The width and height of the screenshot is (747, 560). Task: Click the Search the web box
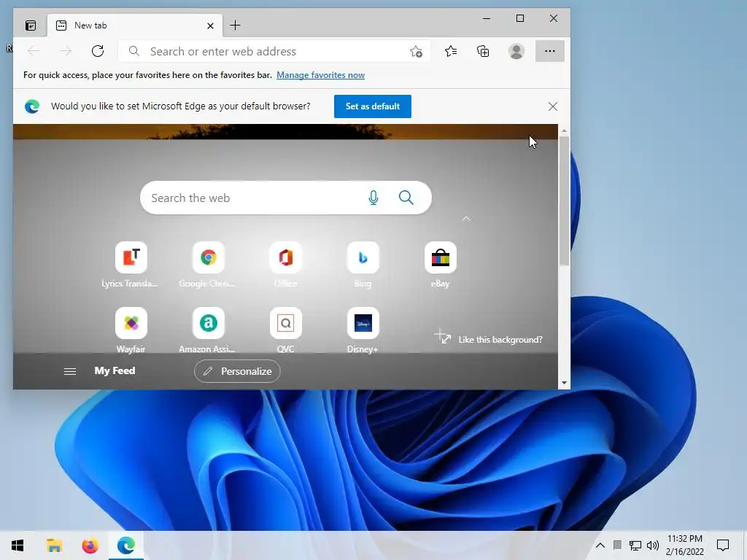[x=286, y=198]
